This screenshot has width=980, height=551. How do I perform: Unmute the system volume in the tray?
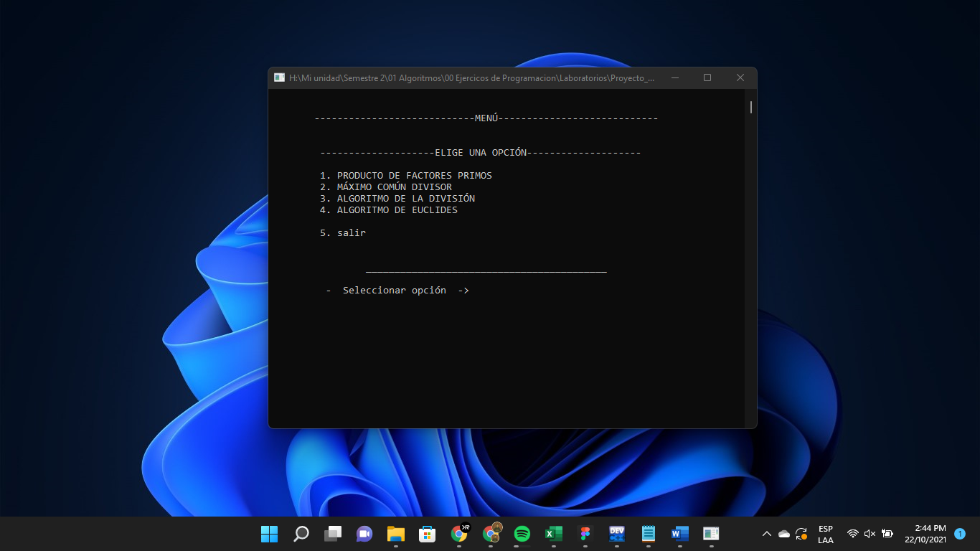[x=869, y=534]
